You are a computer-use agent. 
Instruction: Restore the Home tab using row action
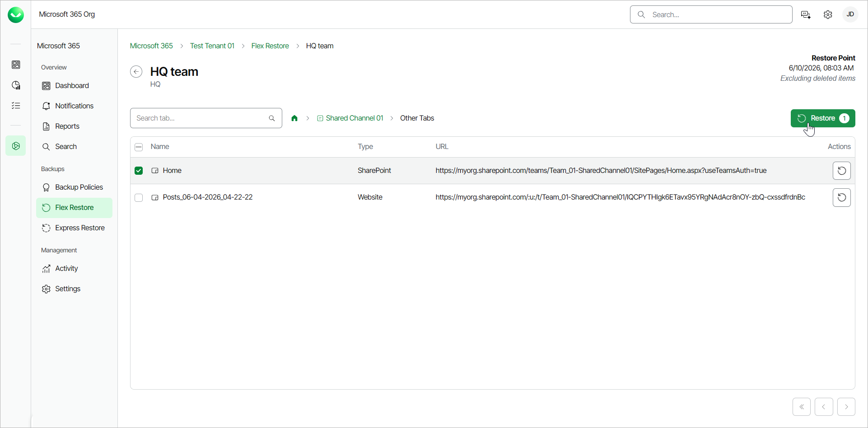[x=841, y=171]
